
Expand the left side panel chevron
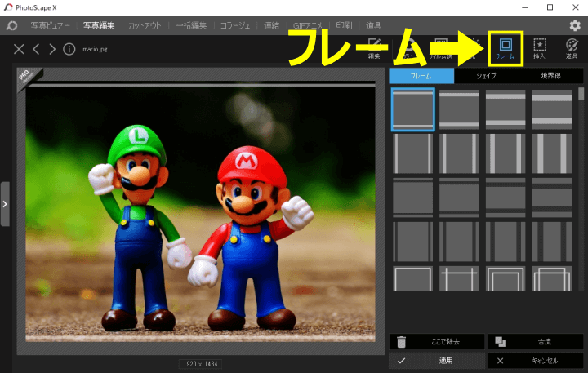pyautogui.click(x=5, y=204)
